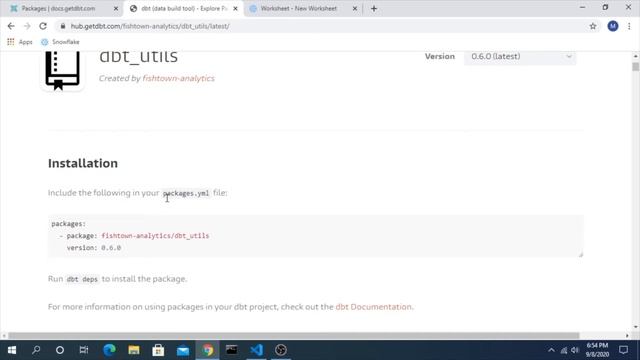Open network status tray icon
This screenshot has height=360, width=640.
[564, 350]
